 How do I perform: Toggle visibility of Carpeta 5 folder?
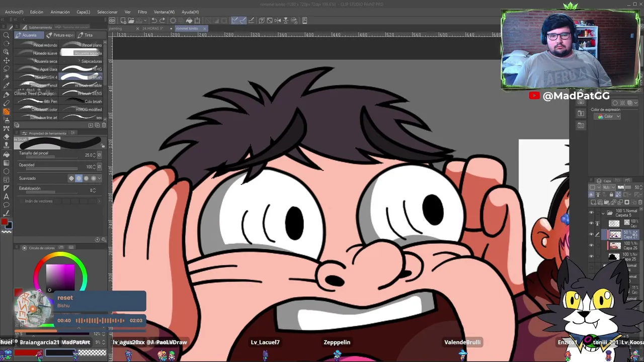pos(591,213)
